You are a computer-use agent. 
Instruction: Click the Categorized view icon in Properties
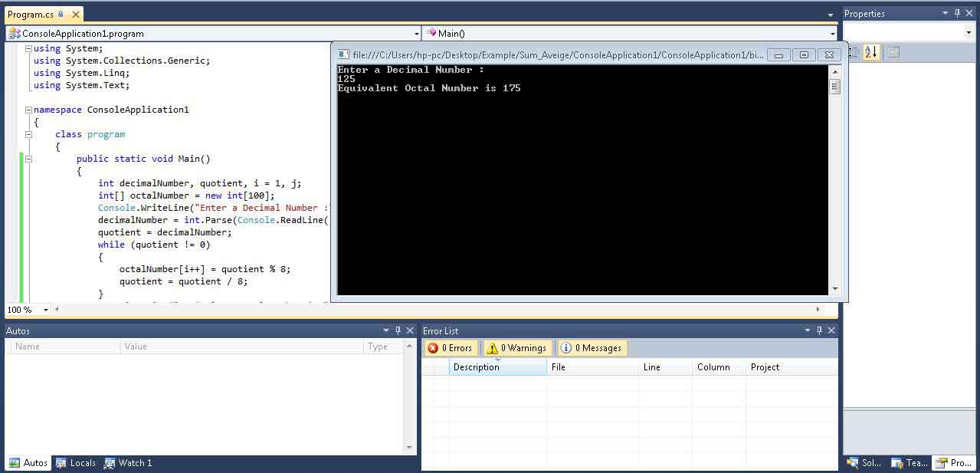(x=852, y=52)
